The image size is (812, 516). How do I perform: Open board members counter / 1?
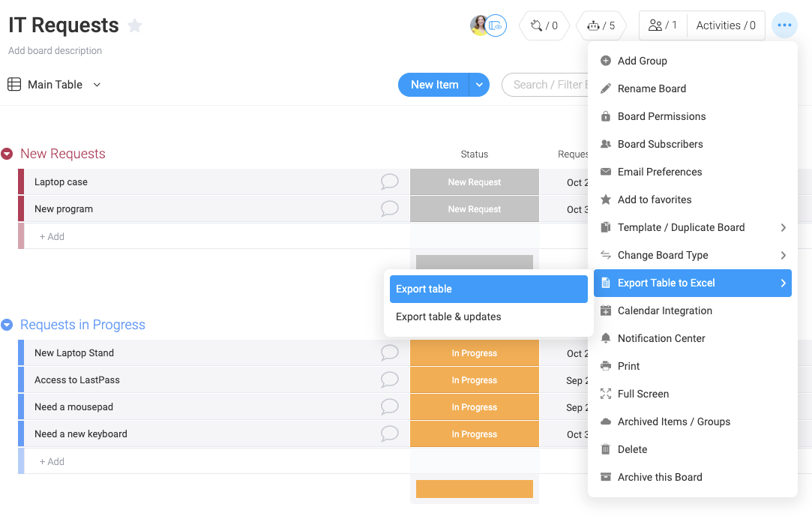point(663,25)
